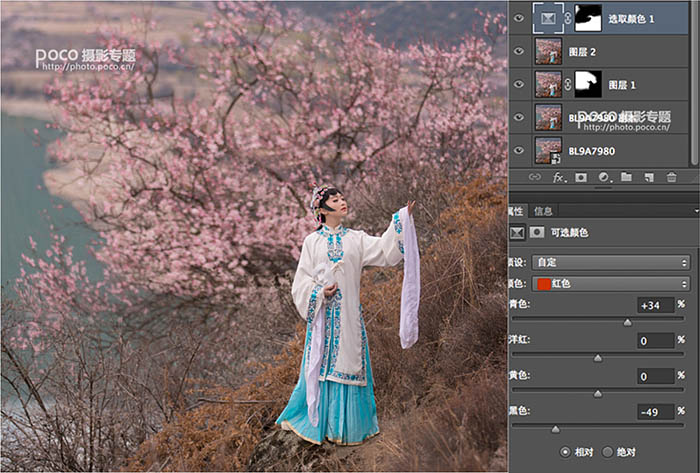Hide the 图层 1 layer
This screenshot has height=473, width=700.
click(x=518, y=84)
